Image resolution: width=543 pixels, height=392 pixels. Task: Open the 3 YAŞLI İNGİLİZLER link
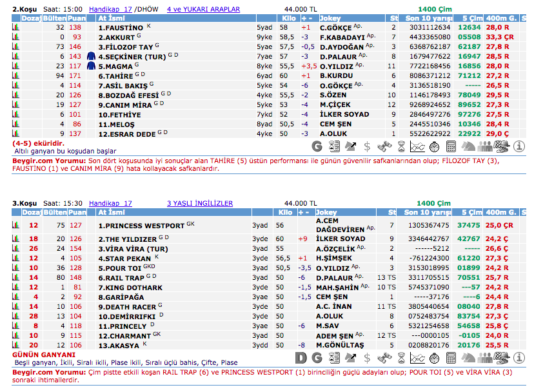[199, 203]
